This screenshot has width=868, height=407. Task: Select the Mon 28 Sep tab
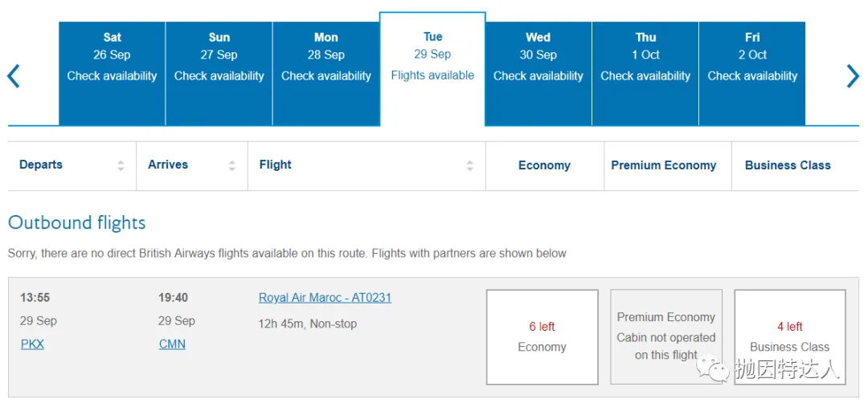[x=326, y=74]
